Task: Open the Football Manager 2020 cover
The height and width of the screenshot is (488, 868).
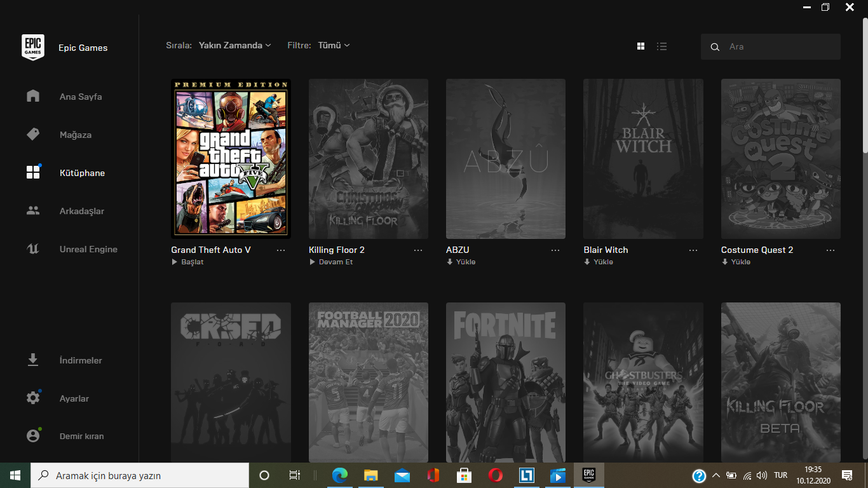Action: pos(369,383)
